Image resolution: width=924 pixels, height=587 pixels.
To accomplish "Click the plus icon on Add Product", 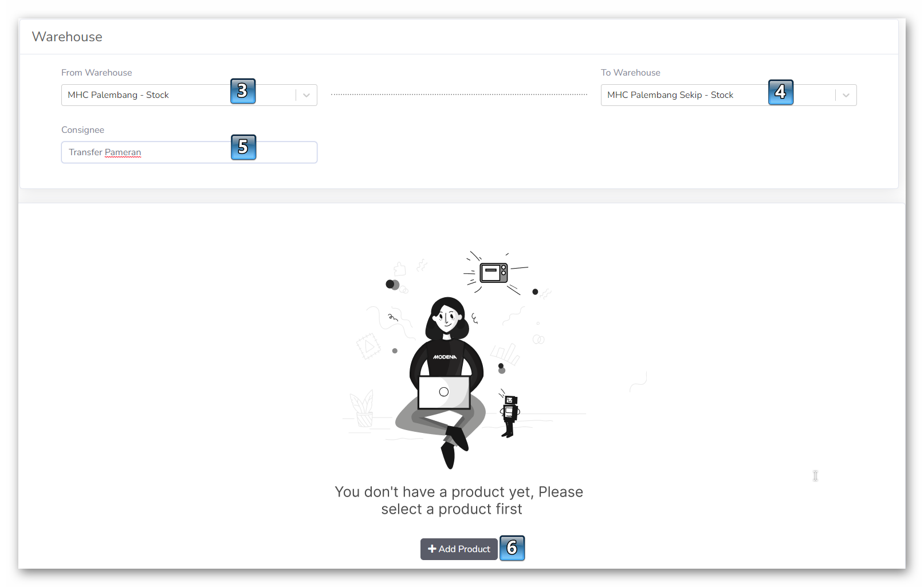I will pyautogui.click(x=432, y=549).
